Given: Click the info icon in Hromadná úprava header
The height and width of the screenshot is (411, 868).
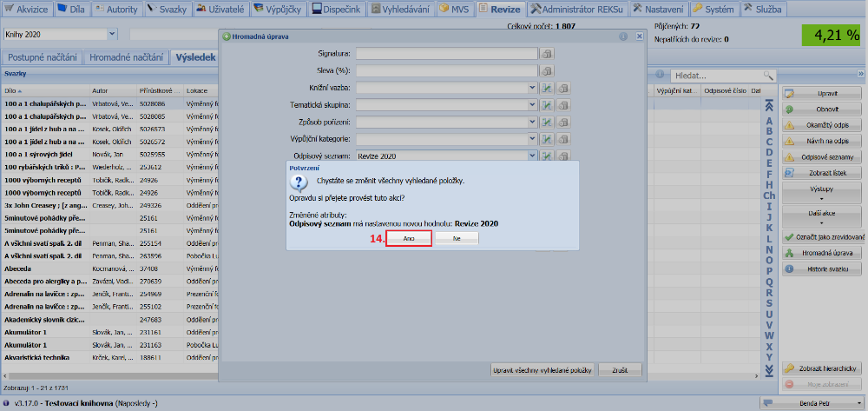Looking at the screenshot, I should pos(623,37).
